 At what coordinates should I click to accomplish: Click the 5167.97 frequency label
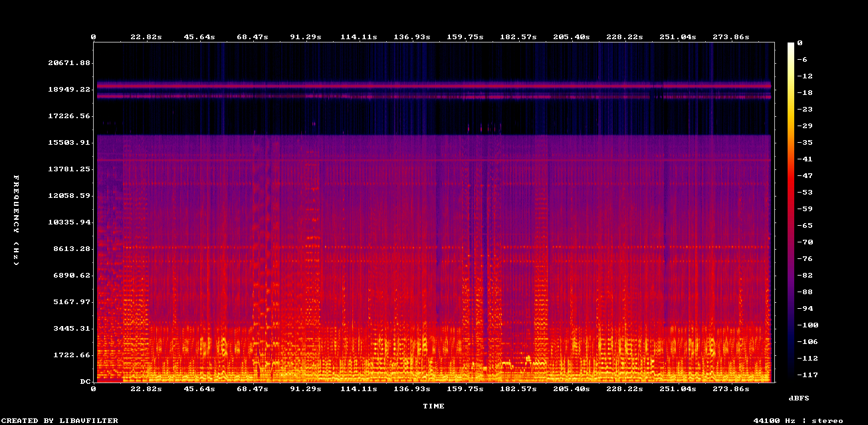tap(72, 302)
